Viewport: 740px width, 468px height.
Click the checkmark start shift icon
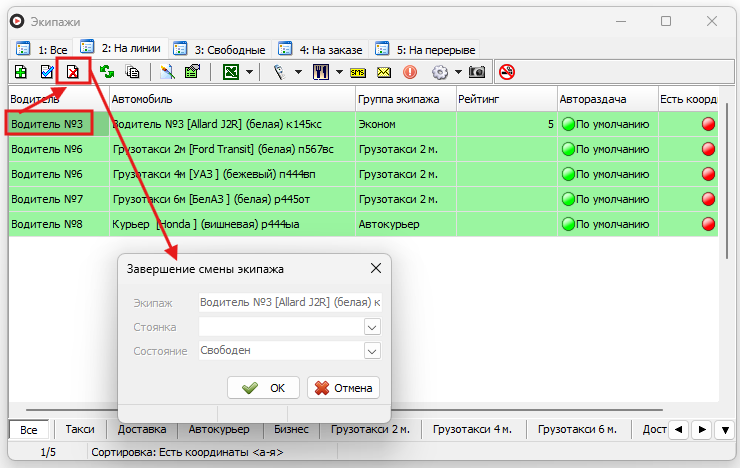pyautogui.click(x=47, y=72)
